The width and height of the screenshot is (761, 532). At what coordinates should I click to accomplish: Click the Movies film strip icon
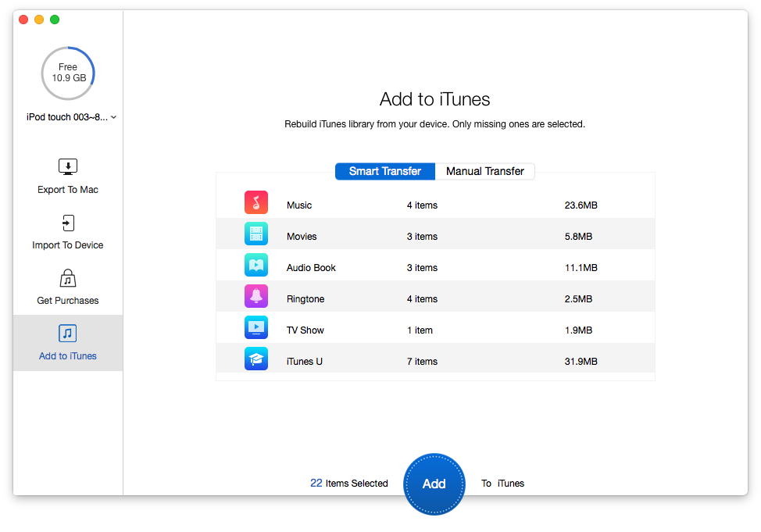(256, 234)
